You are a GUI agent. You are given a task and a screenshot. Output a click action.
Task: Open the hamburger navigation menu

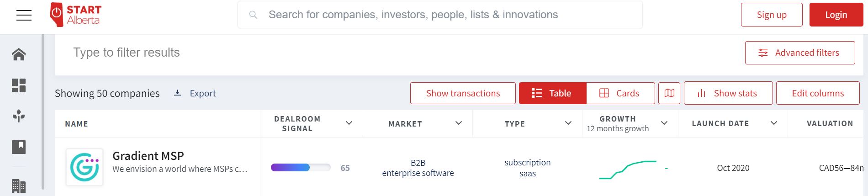24,15
